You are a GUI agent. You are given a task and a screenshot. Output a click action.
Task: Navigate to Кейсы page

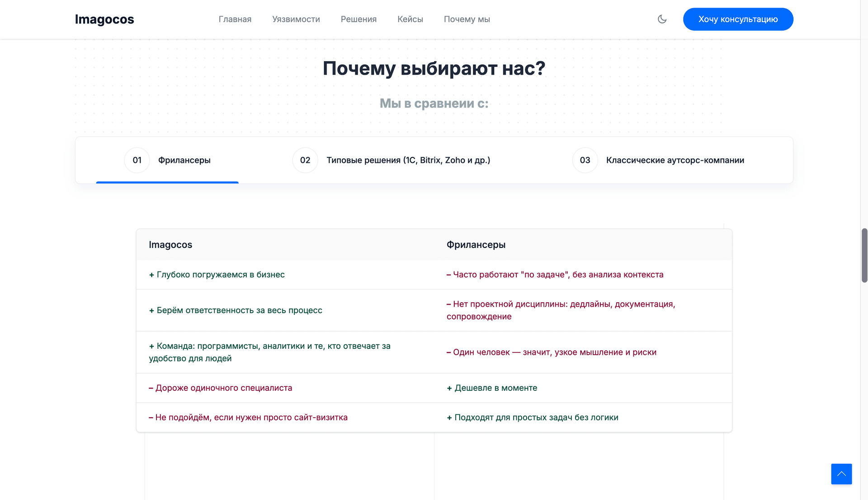(410, 19)
